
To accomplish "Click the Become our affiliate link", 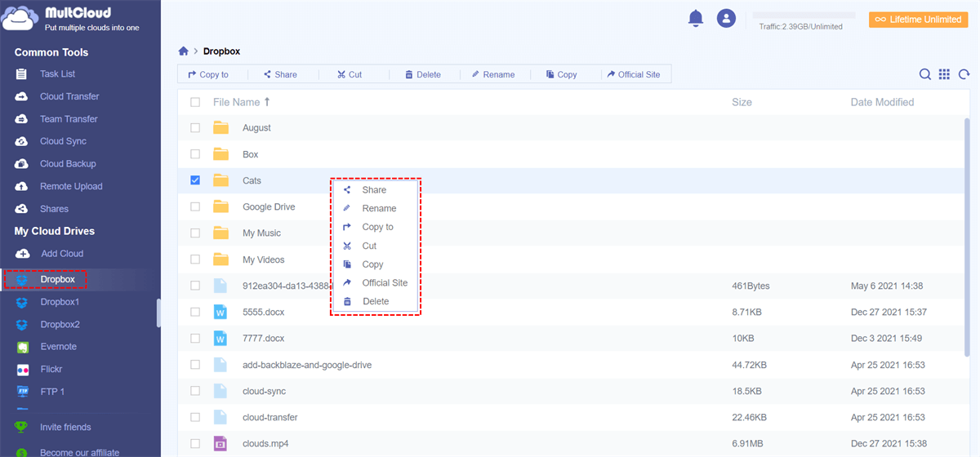I will tap(79, 452).
